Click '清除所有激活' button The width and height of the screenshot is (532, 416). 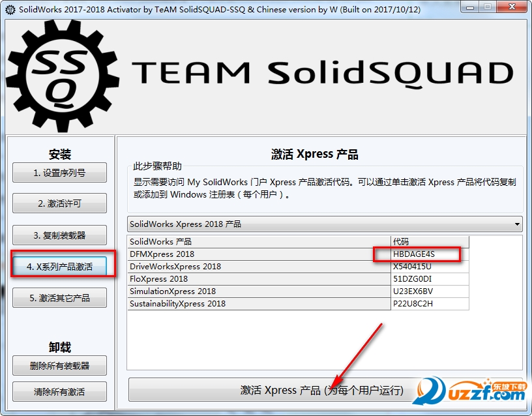point(60,392)
